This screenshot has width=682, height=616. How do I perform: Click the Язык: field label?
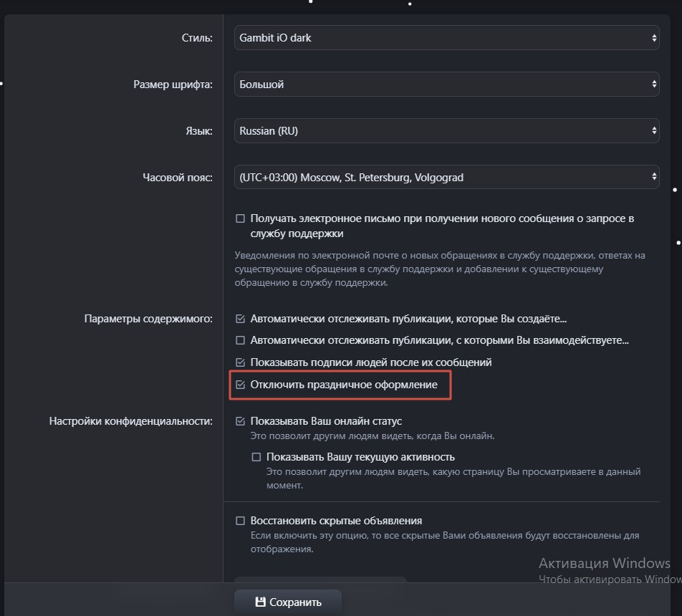[198, 131]
